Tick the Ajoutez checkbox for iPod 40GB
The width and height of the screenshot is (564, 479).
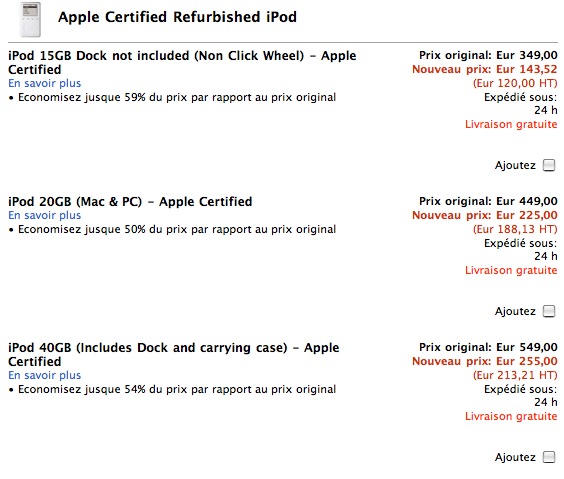[x=549, y=457]
